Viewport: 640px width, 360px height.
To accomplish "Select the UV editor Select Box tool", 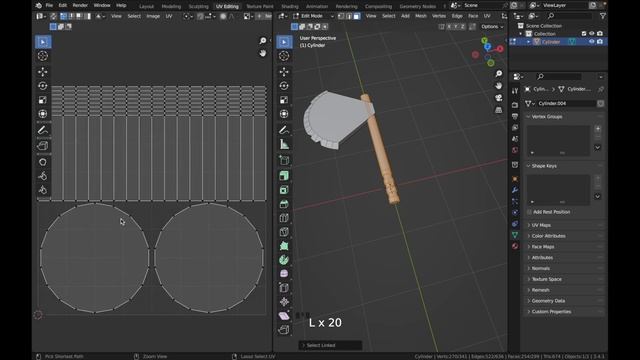I will (x=43, y=42).
